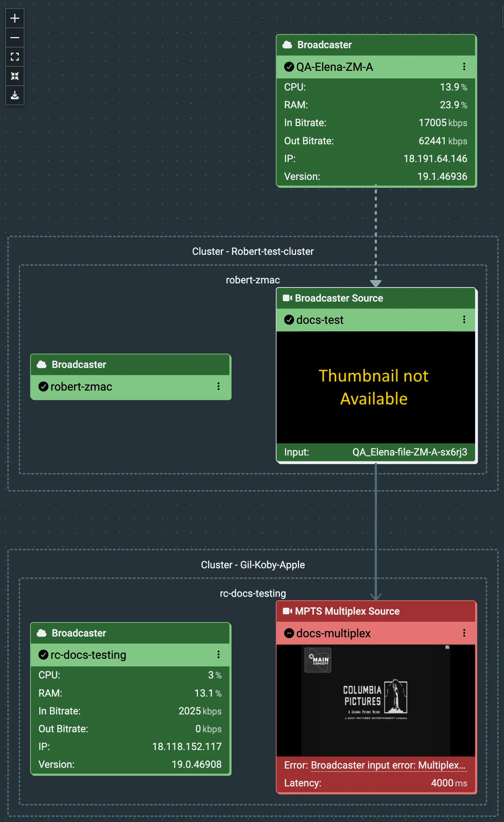Click the robert-zmac status check icon
The width and height of the screenshot is (504, 822).
click(43, 387)
